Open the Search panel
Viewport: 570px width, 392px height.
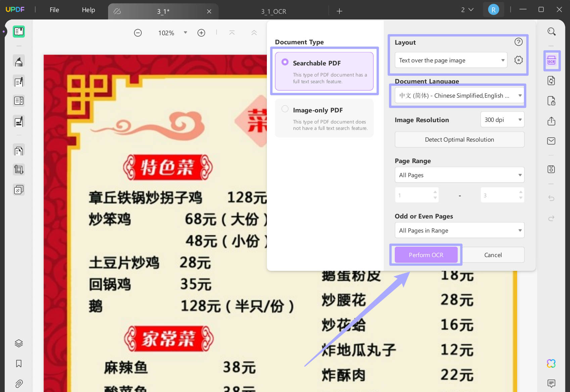click(552, 31)
